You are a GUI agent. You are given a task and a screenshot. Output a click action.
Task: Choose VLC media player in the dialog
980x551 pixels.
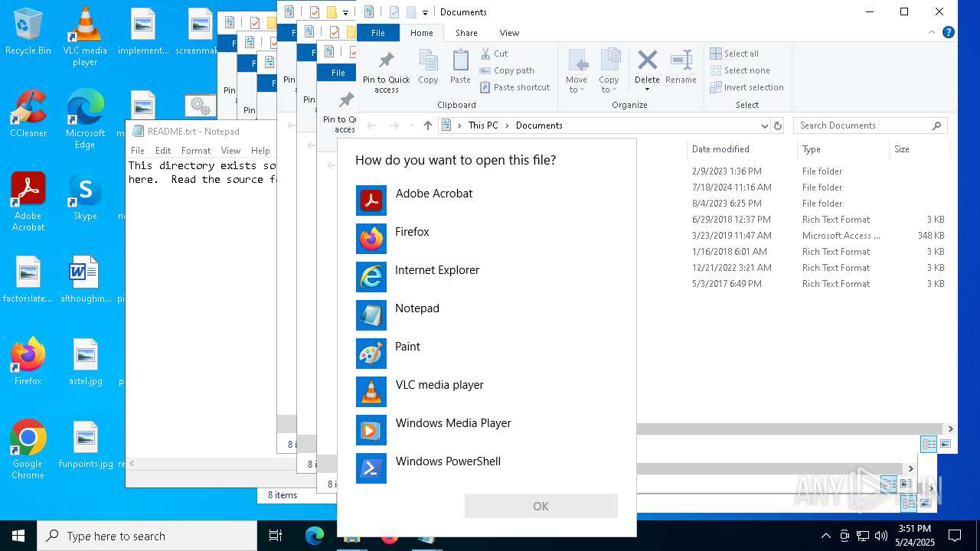pos(486,391)
